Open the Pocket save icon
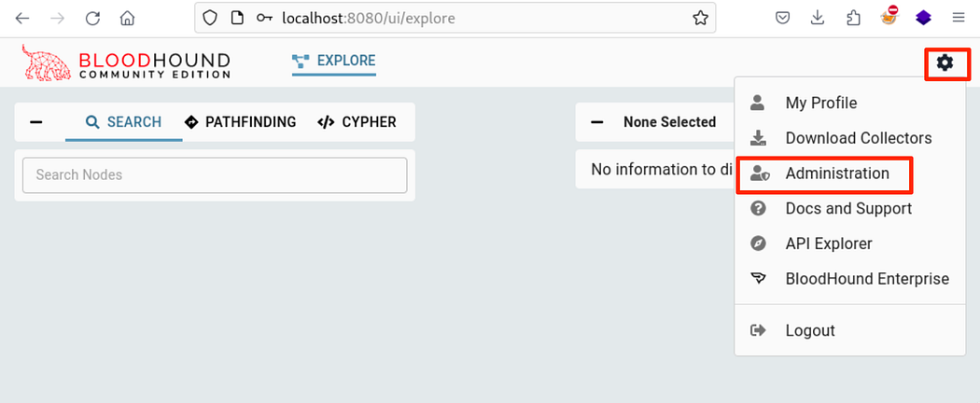 [x=782, y=18]
